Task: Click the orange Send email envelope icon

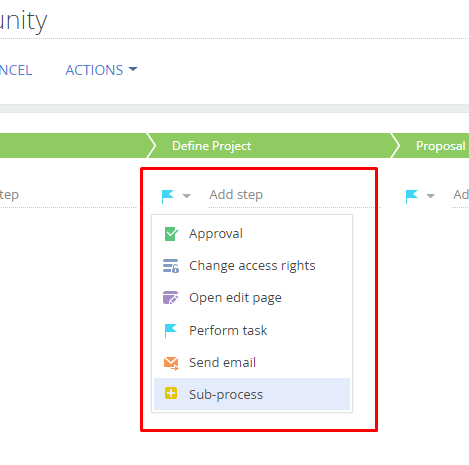Action: 171,363
